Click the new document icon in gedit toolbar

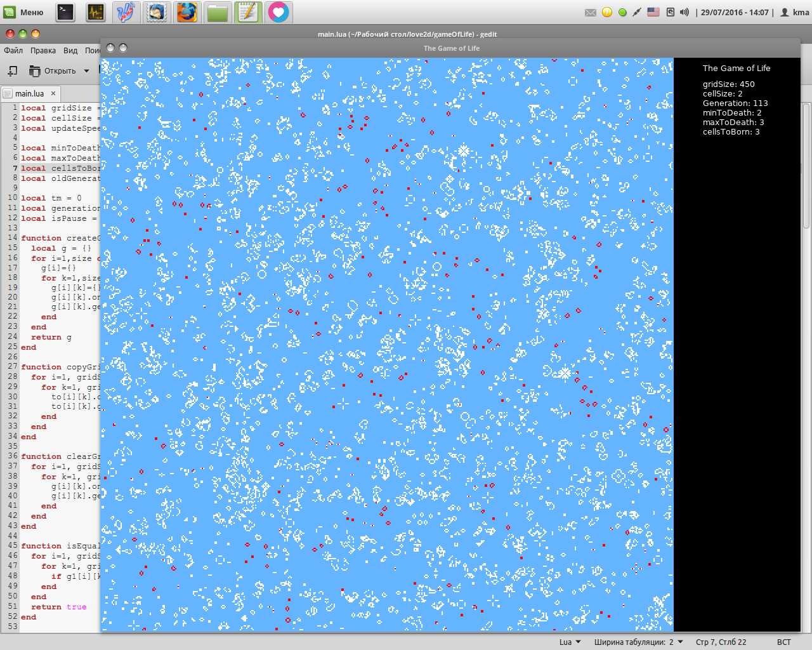(x=12, y=70)
